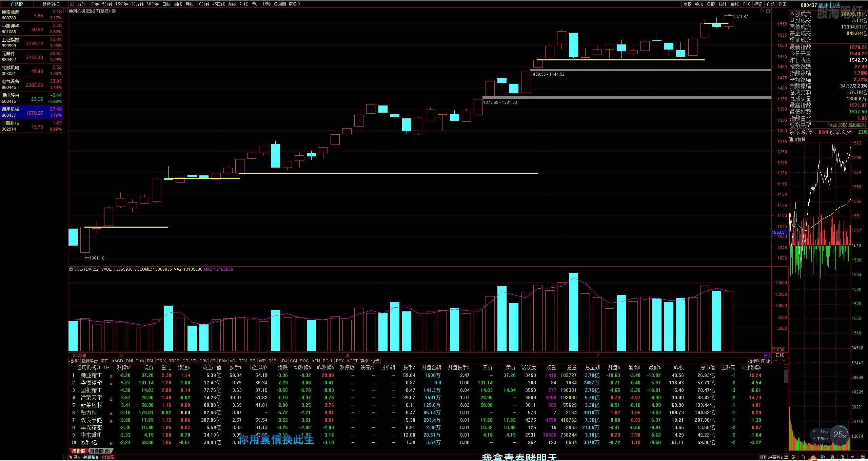The height and width of the screenshot is (461, 868).
Task: Open the 指标A selector
Action: coord(74,361)
